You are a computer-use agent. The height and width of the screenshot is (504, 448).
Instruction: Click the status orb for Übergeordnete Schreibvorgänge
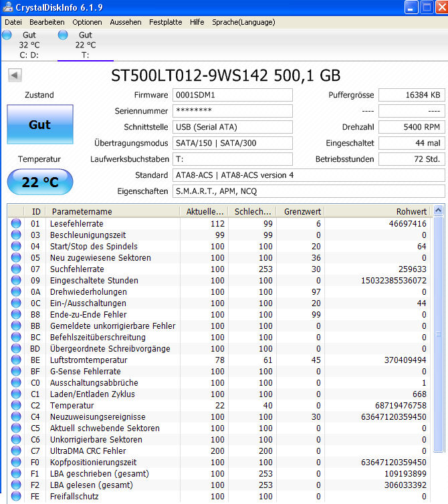(x=16, y=348)
